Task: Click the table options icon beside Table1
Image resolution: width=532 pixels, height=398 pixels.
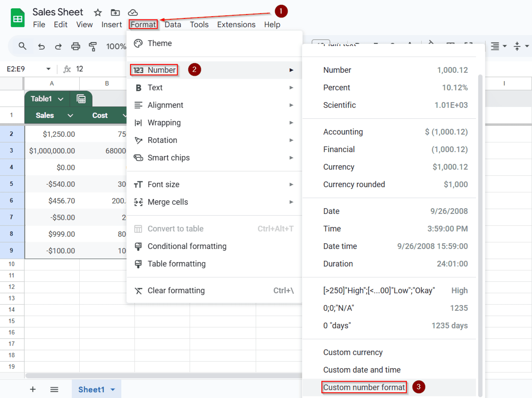Action: 81,99
